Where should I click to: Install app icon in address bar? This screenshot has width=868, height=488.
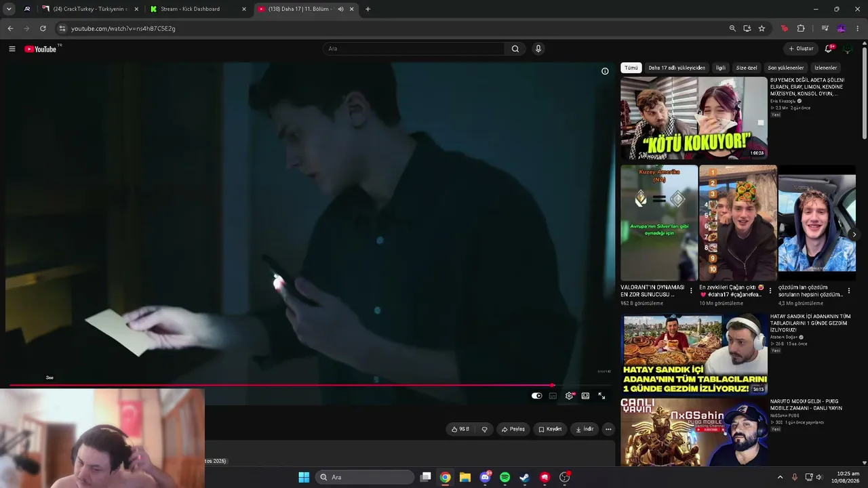[x=747, y=28]
